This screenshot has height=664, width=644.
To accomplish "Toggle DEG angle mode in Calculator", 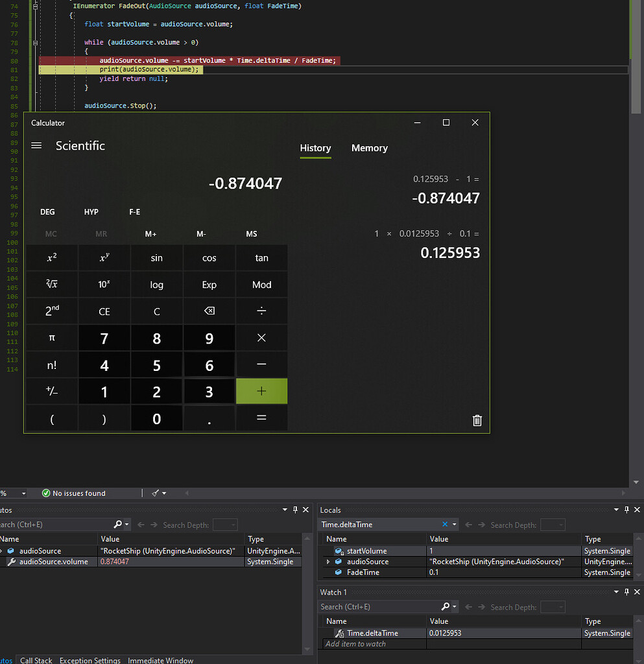I will coord(47,212).
